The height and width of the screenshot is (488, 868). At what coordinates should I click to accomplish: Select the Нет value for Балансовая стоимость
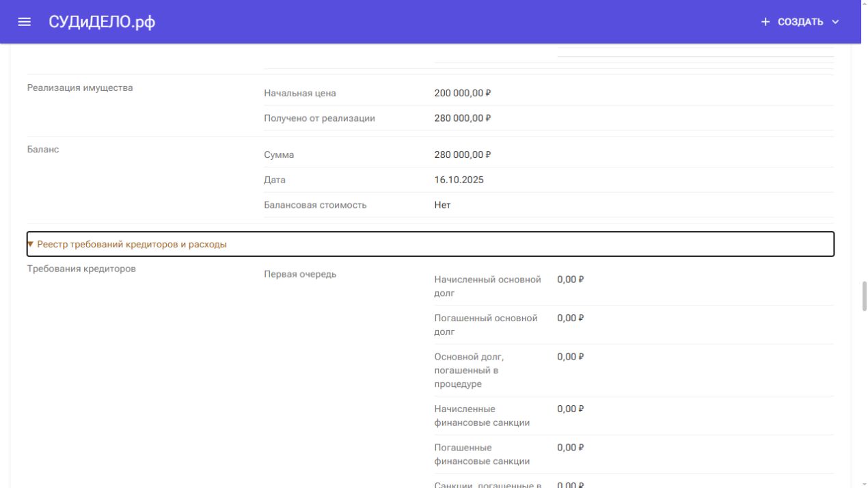[x=442, y=205]
